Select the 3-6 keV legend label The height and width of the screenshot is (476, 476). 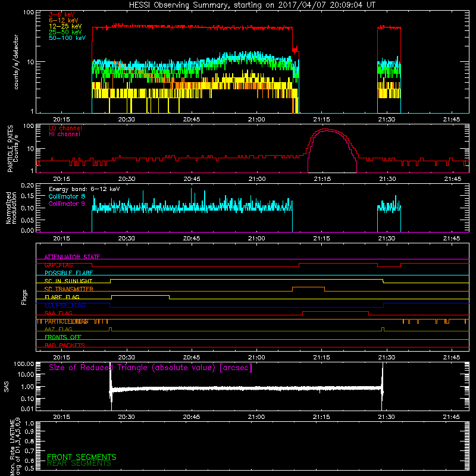(61, 14)
